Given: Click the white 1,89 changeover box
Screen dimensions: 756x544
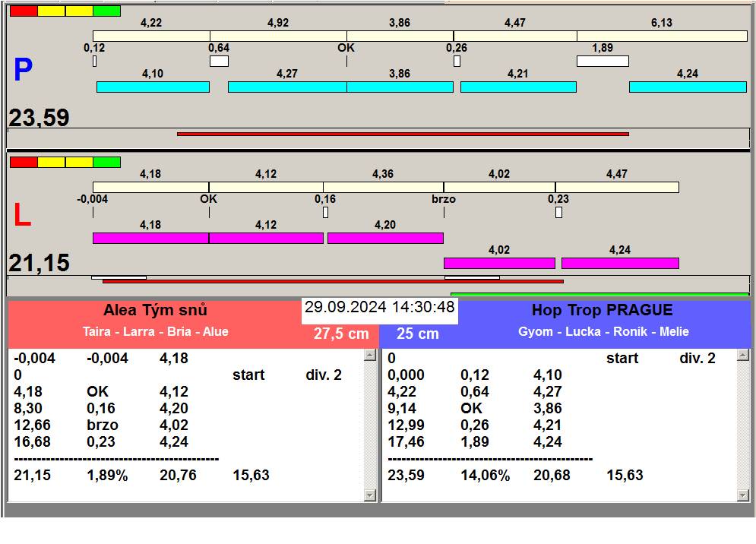Looking at the screenshot, I should [x=602, y=61].
